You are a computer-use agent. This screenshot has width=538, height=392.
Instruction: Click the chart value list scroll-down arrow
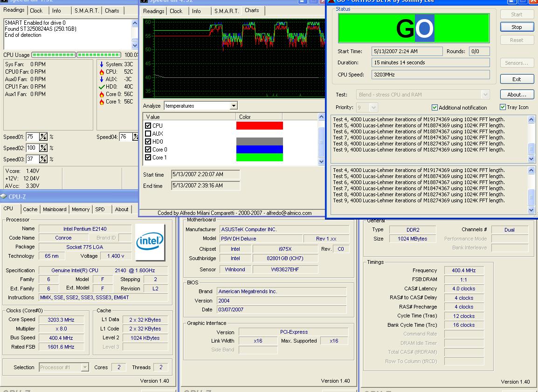(x=322, y=162)
